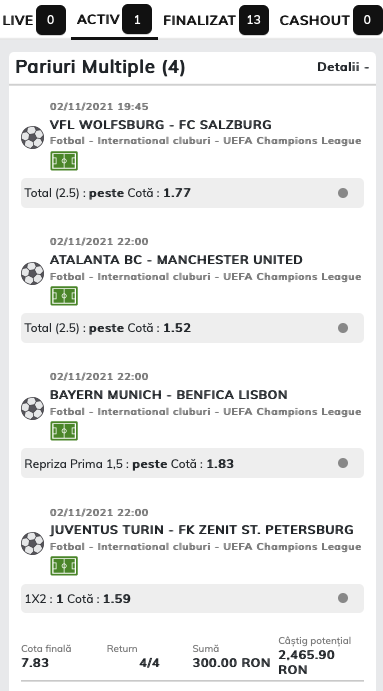Viewport: 383px width, 691px height.
Task: Click status dot on the 1X2 1.59 selection
Action: point(343,598)
